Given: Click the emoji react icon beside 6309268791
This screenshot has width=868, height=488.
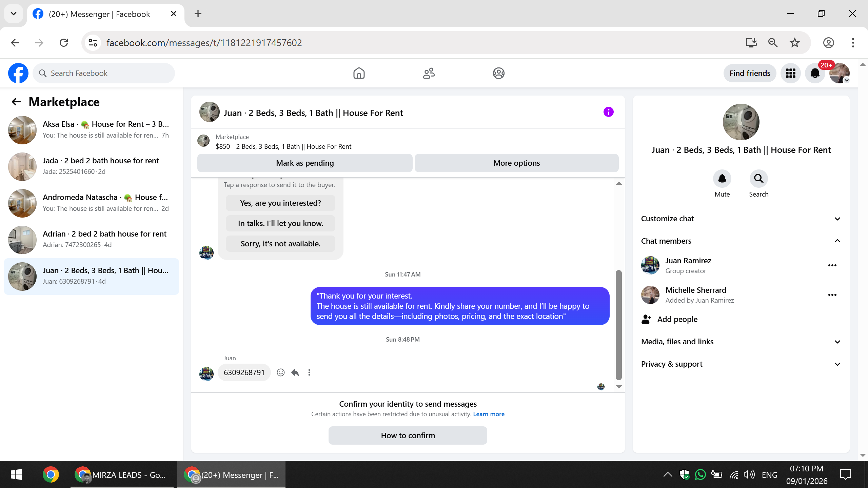Looking at the screenshot, I should coord(280,372).
